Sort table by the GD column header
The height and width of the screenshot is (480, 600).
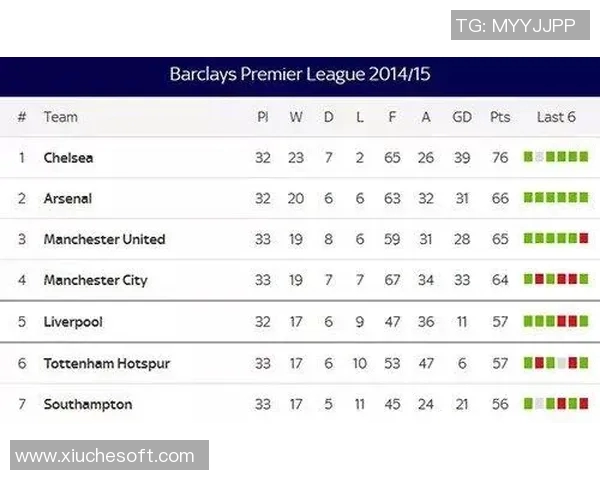point(462,117)
